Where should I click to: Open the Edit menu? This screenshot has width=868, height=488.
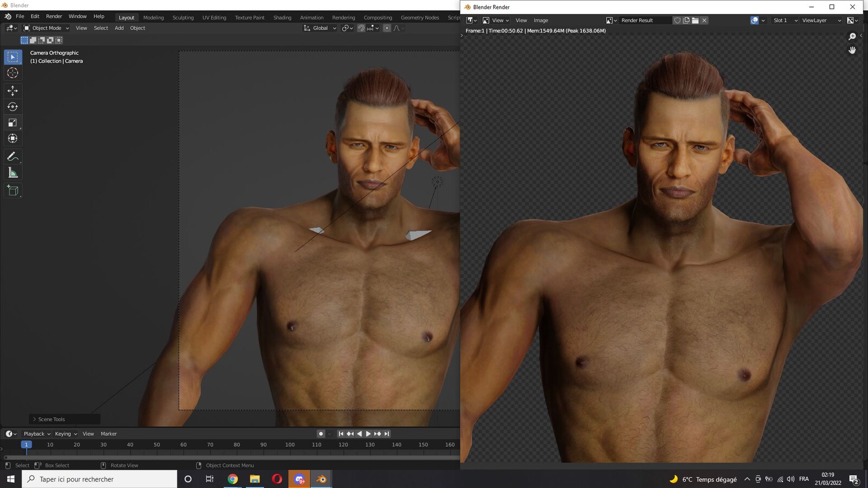[x=35, y=17]
